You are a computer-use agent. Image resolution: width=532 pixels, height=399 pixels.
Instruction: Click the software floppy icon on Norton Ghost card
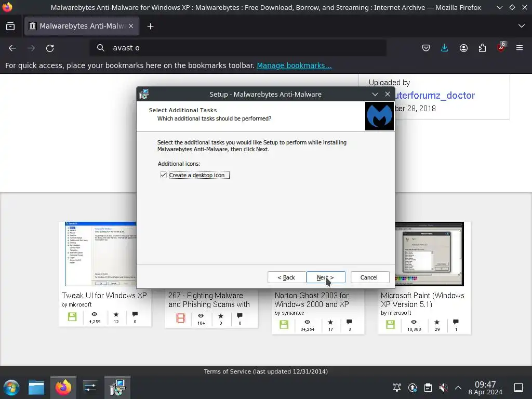[284, 325]
